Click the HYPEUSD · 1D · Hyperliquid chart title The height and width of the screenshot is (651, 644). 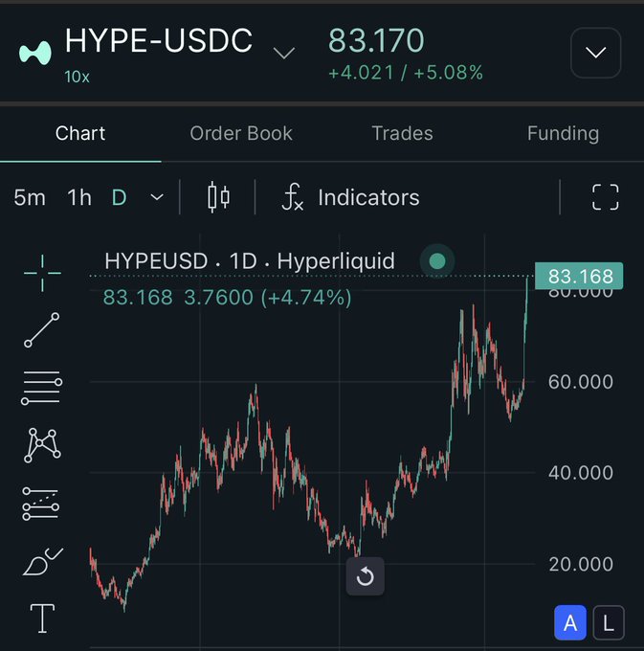point(250,261)
